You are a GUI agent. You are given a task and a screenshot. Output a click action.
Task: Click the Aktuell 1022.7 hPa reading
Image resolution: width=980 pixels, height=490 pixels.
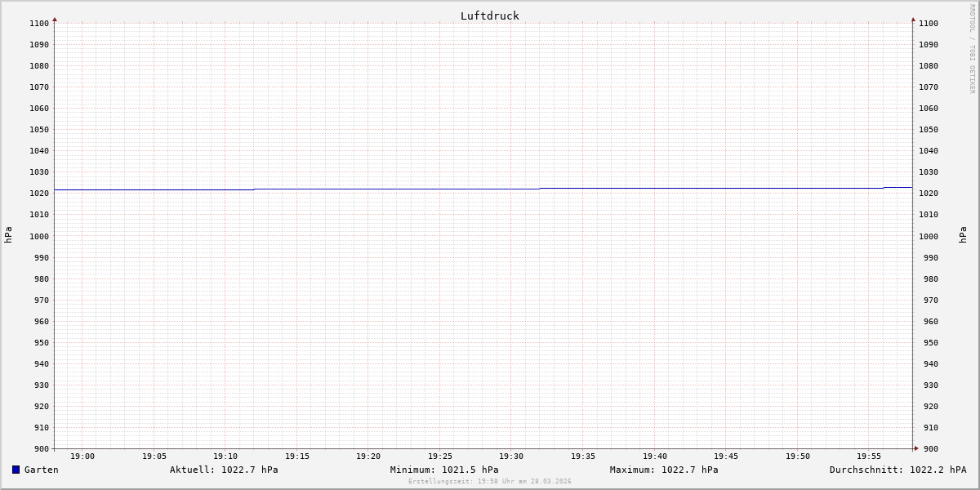coord(224,470)
